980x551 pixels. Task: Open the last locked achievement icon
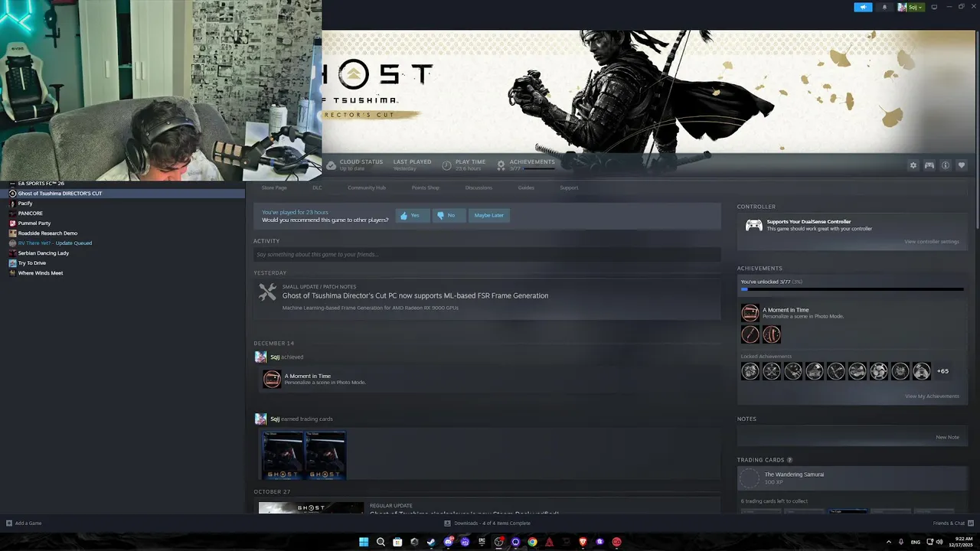click(922, 371)
